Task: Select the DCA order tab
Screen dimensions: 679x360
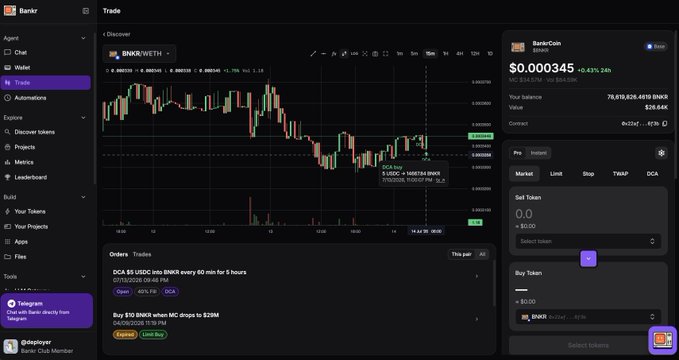Action: click(652, 174)
